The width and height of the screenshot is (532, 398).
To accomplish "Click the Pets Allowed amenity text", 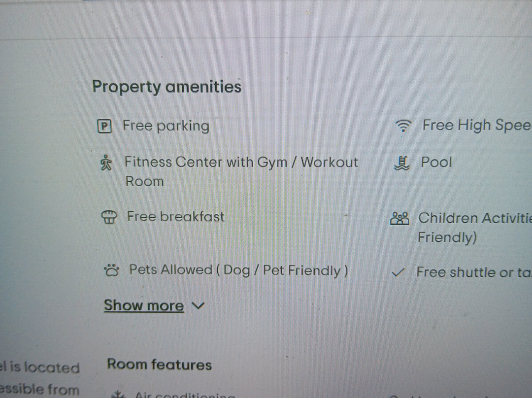I will coord(238,270).
